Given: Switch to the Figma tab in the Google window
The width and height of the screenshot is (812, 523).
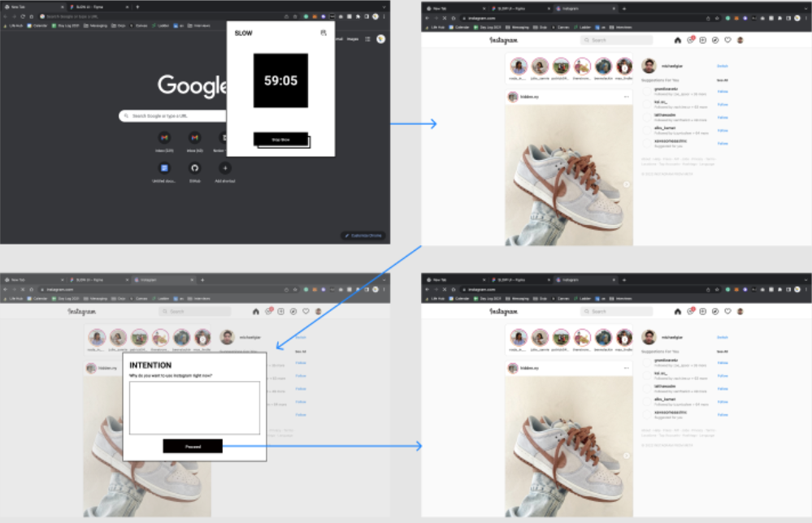Looking at the screenshot, I should tap(98, 6).
